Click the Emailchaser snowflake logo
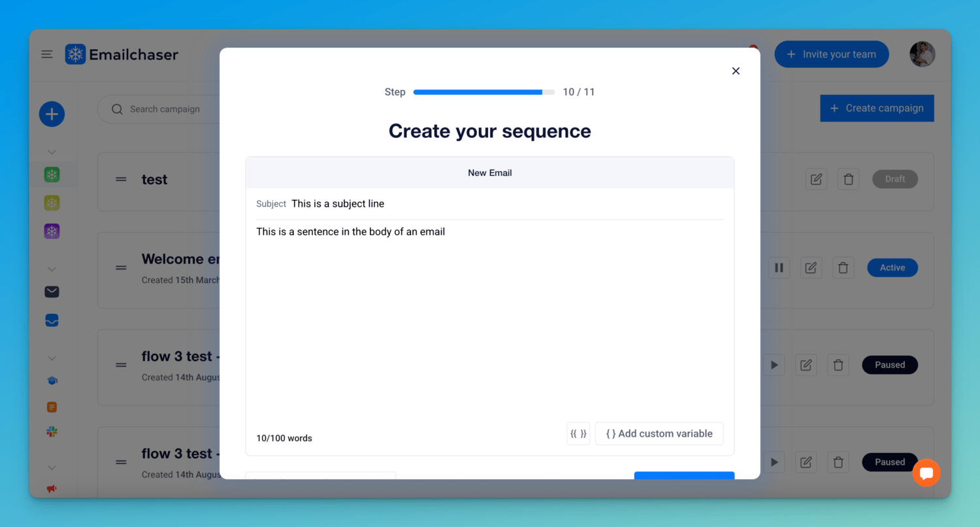 (75, 54)
